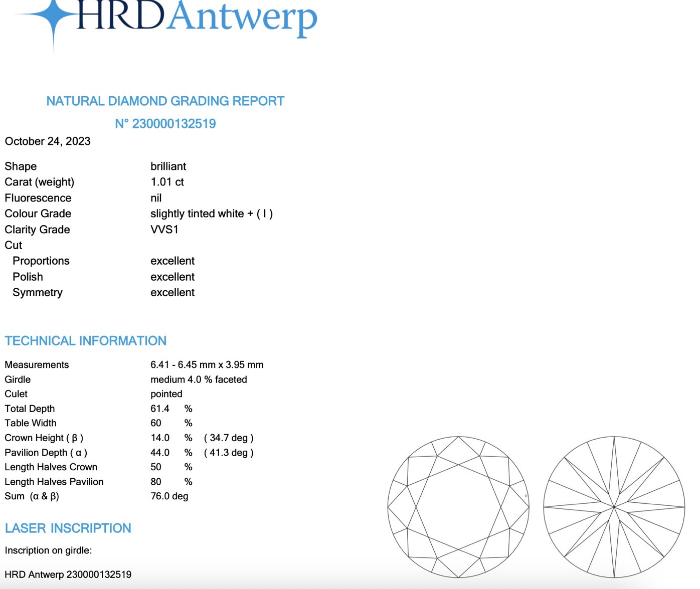Screen dimensions: 700x589
Task: Click the Colour Grade label
Action: click(38, 214)
